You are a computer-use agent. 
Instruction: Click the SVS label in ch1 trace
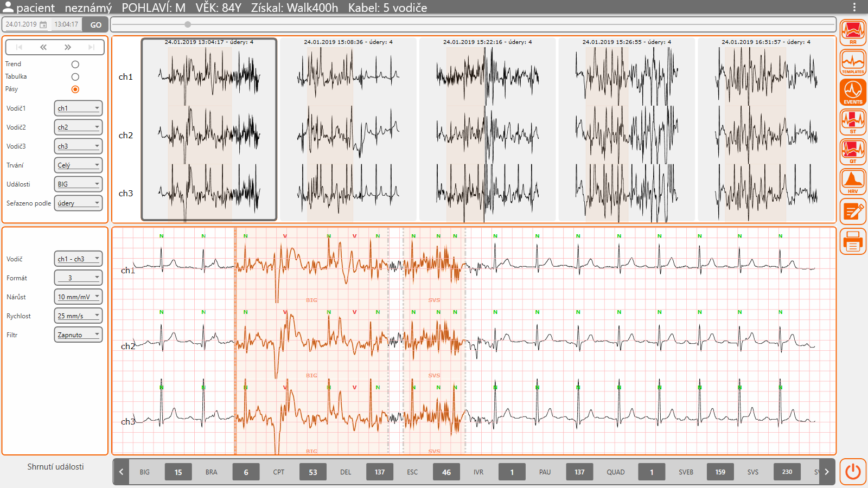tap(434, 300)
